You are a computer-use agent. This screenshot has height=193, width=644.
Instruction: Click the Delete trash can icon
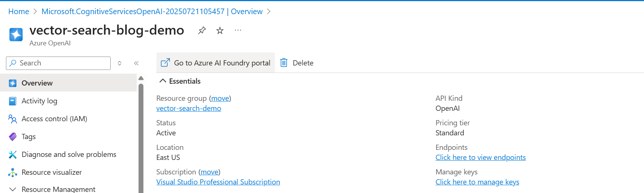tap(284, 62)
